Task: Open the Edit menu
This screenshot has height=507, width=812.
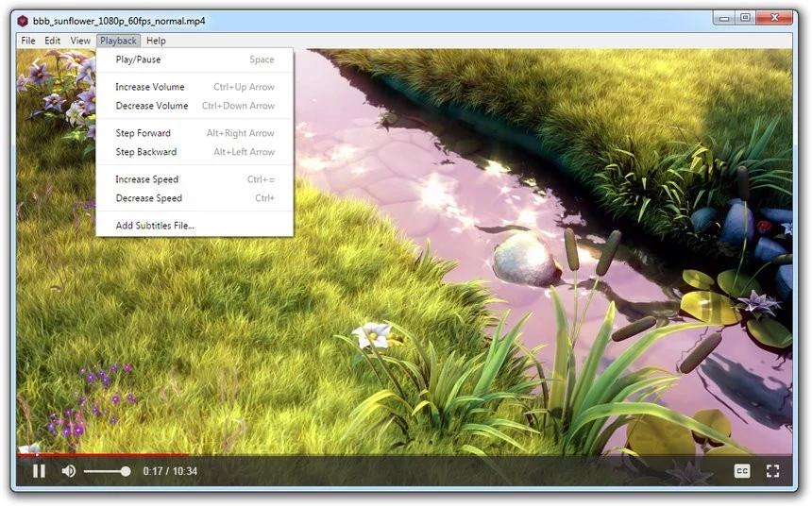Action: pyautogui.click(x=52, y=41)
